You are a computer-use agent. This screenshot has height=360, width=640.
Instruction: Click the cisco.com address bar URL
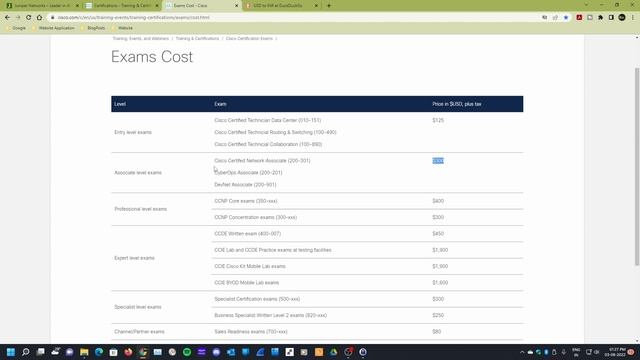133,18
